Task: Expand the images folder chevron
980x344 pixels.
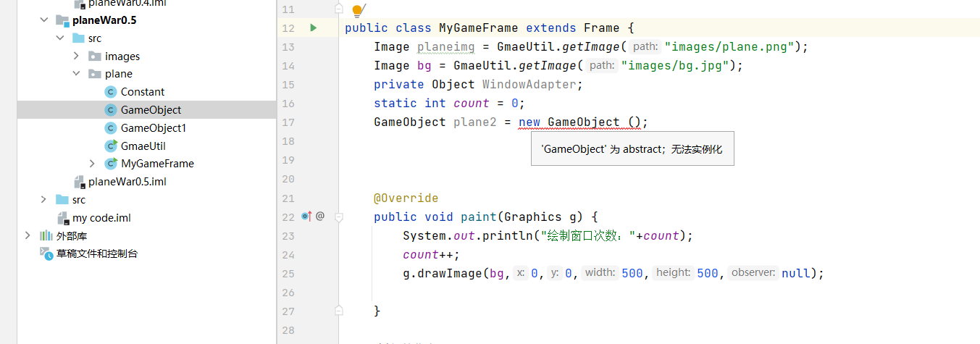Action: click(76, 56)
